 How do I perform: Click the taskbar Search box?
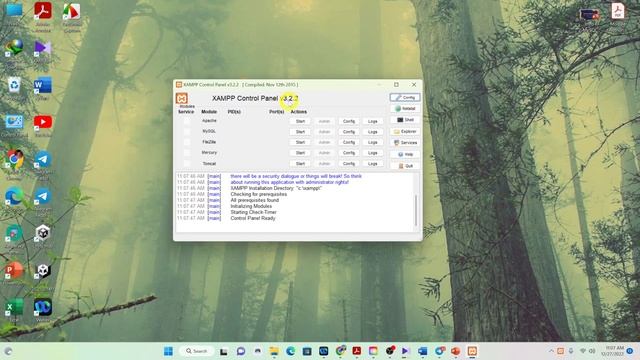coord(198,351)
